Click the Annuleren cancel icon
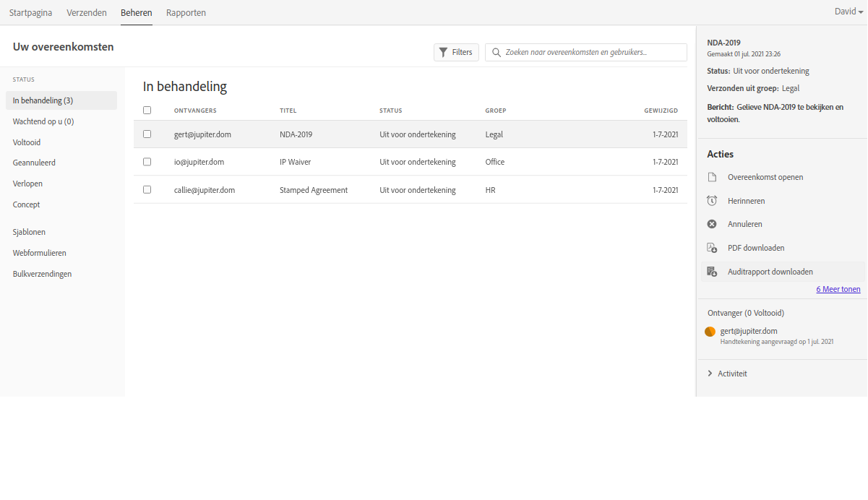Screen dimensions: 868x500 click(712, 224)
